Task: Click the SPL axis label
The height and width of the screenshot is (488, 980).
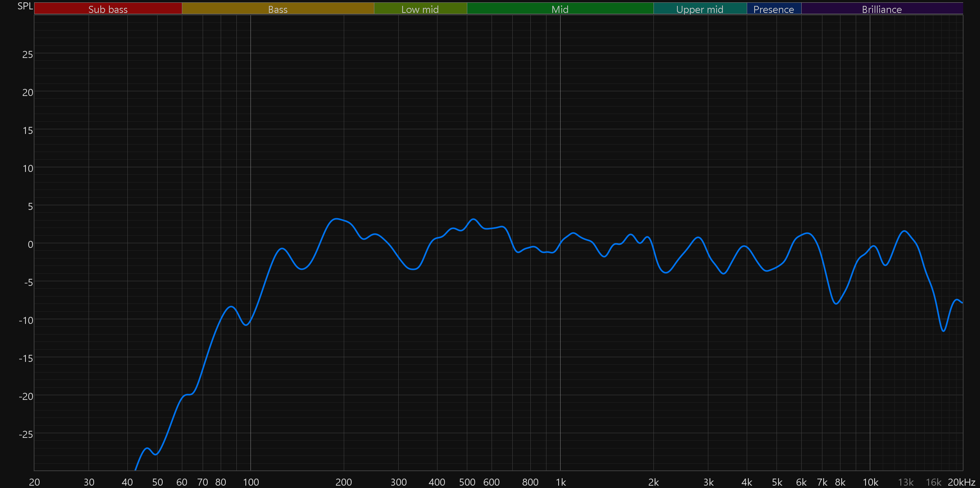Action: pos(25,6)
